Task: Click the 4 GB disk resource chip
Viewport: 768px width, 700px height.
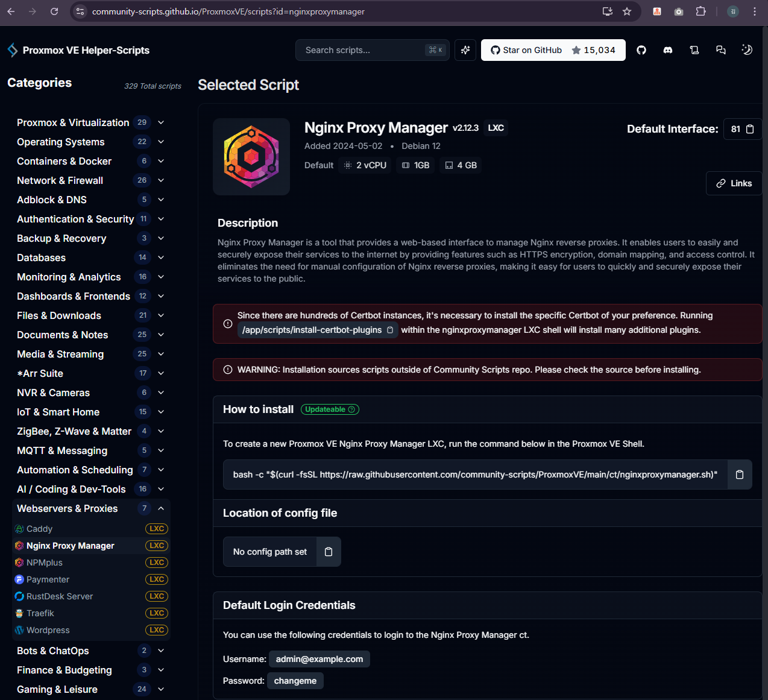Action: click(x=461, y=165)
